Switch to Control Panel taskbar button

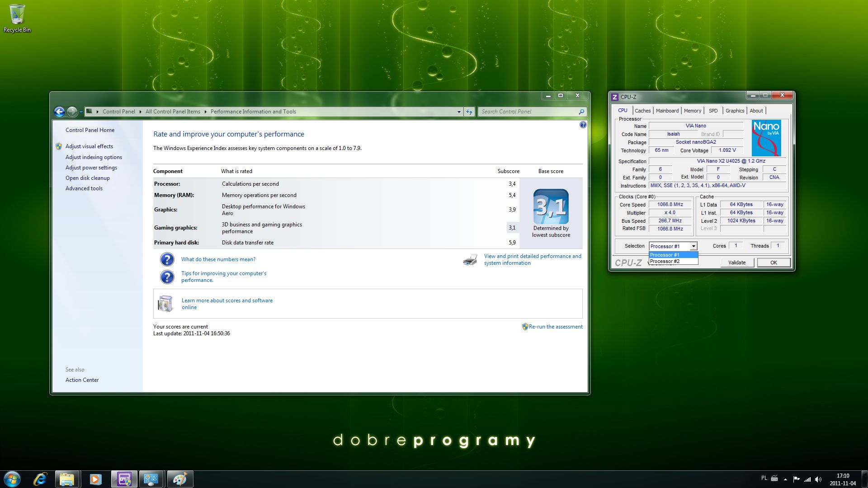click(x=151, y=479)
